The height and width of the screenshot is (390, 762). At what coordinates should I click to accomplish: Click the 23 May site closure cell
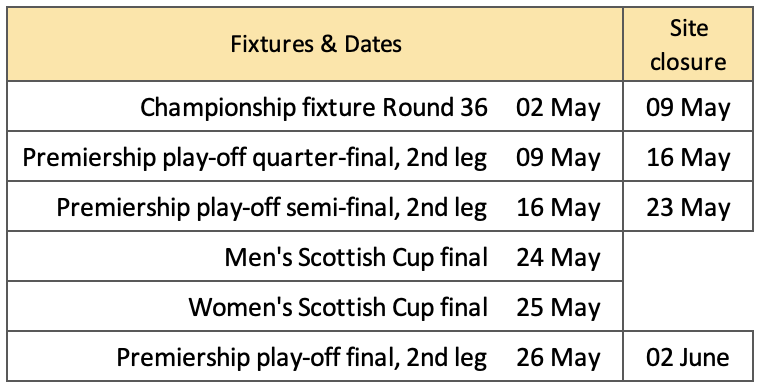pyautogui.click(x=688, y=206)
